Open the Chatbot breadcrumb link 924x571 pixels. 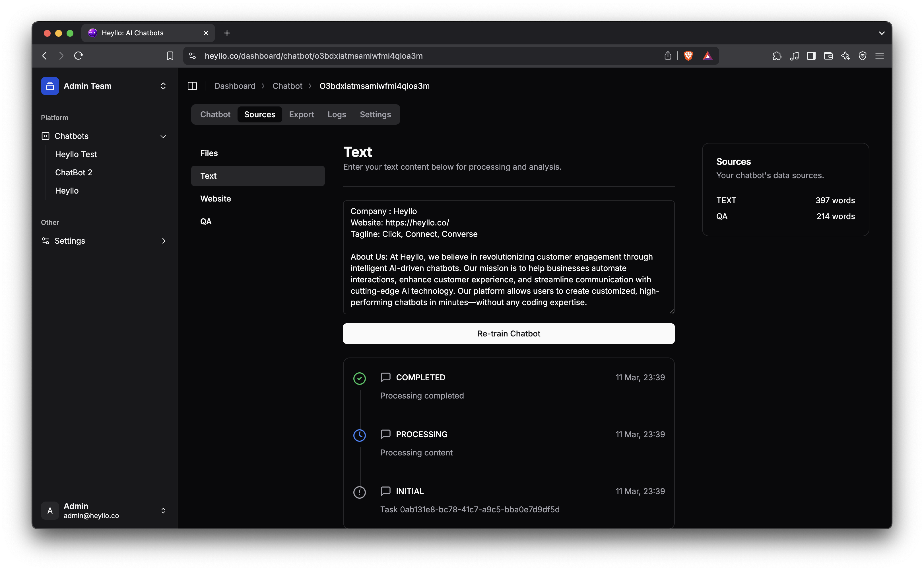(x=287, y=86)
